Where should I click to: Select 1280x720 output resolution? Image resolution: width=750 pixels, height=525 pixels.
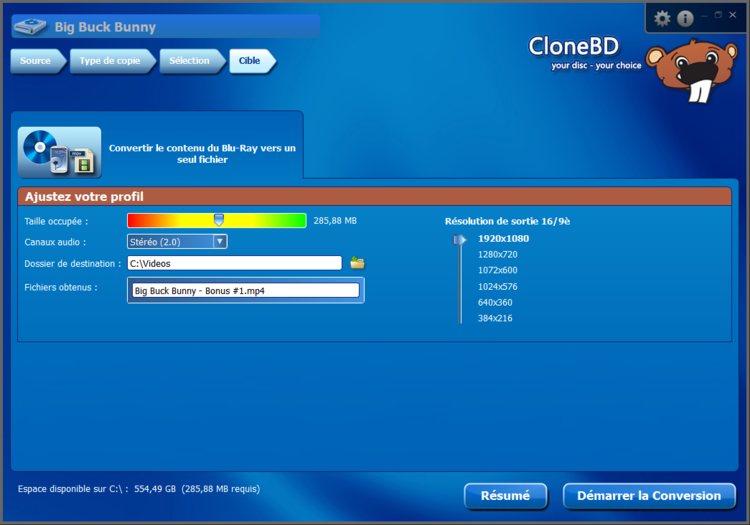click(497, 254)
